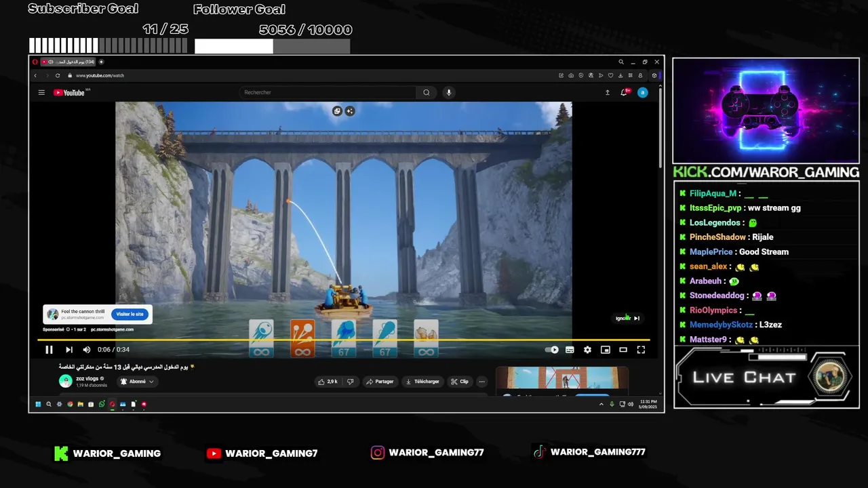Click the Follower Goal progress bar
This screenshot has width=868, height=488.
(x=272, y=46)
